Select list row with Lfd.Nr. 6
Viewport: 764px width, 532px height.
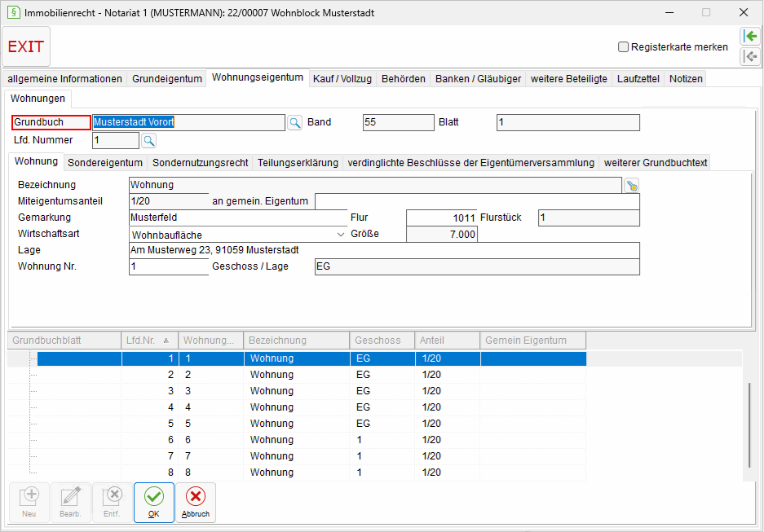coord(298,440)
